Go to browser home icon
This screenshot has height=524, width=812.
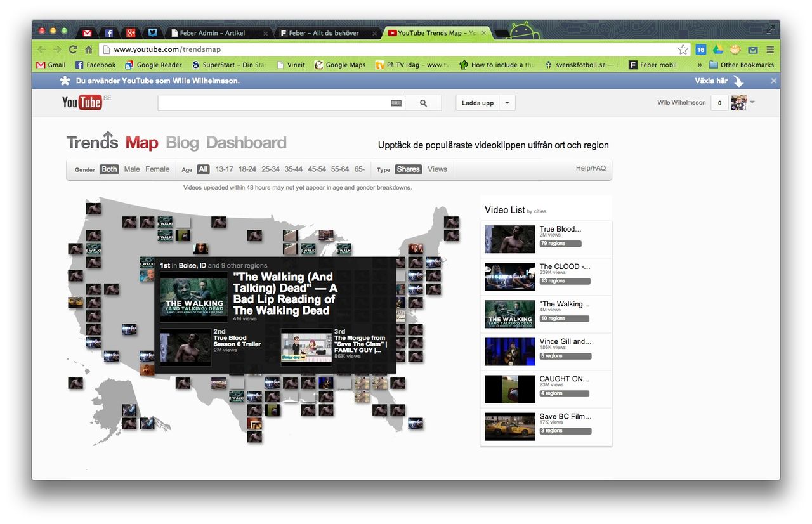click(89, 49)
